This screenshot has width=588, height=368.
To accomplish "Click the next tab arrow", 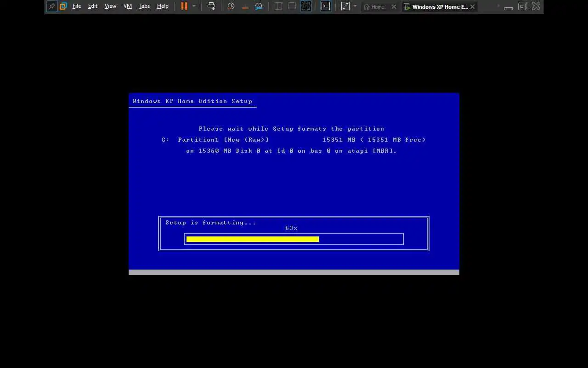I will [498, 6].
